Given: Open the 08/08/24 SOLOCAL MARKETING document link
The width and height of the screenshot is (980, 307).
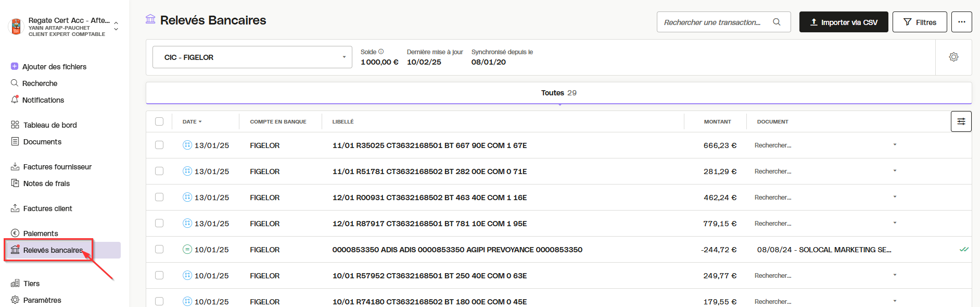Looking at the screenshot, I should pos(824,249).
